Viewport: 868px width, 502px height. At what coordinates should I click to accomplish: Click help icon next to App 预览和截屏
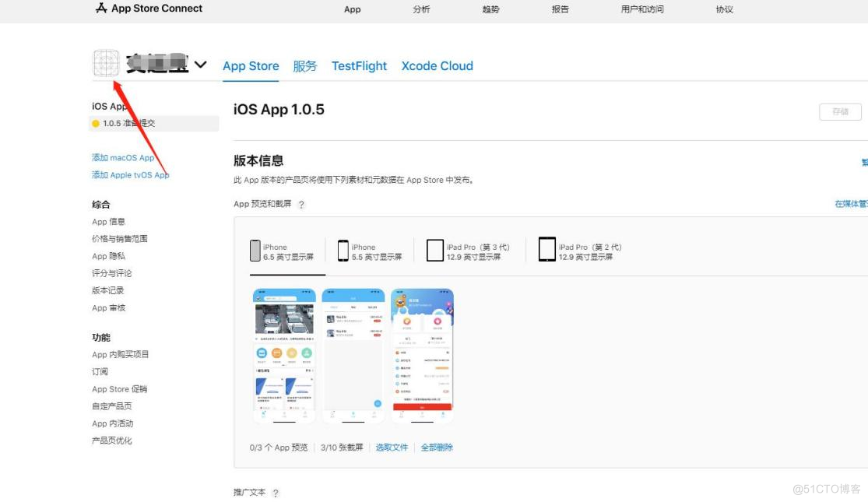[301, 205]
